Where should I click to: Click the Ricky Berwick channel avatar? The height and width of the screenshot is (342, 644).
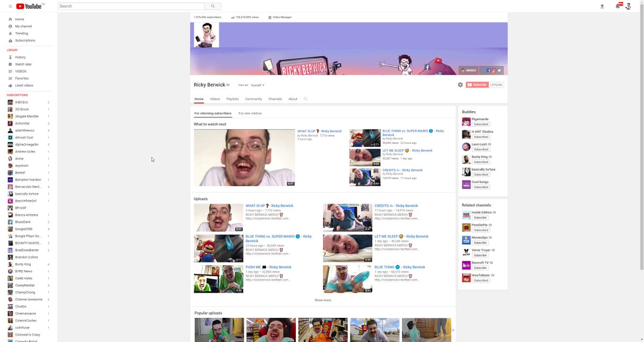click(207, 35)
